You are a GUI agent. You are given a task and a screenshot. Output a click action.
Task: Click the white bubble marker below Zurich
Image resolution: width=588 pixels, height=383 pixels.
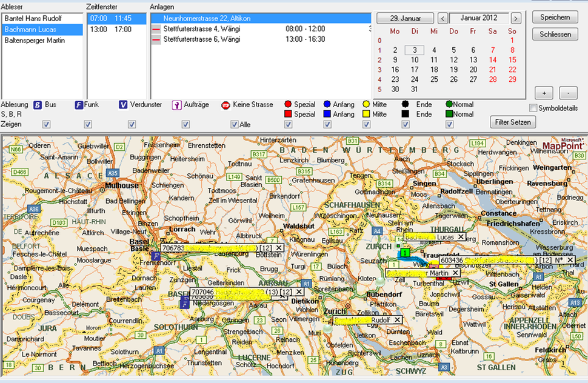coord(328,328)
